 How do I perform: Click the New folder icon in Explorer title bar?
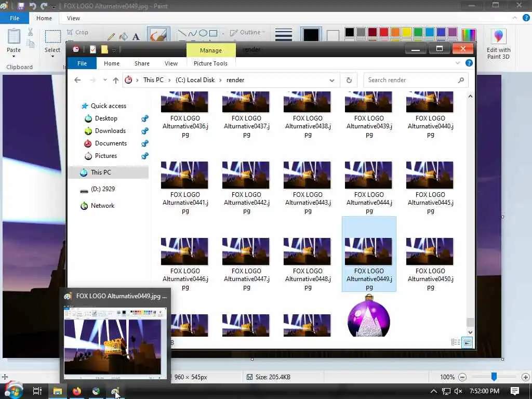click(x=104, y=49)
